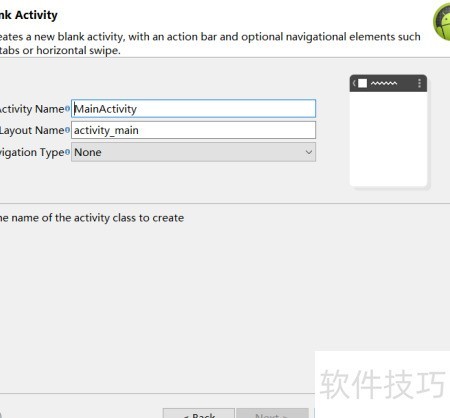This screenshot has height=418, width=450.
Task: Click the back caret in the preview action bar
Action: click(x=354, y=83)
